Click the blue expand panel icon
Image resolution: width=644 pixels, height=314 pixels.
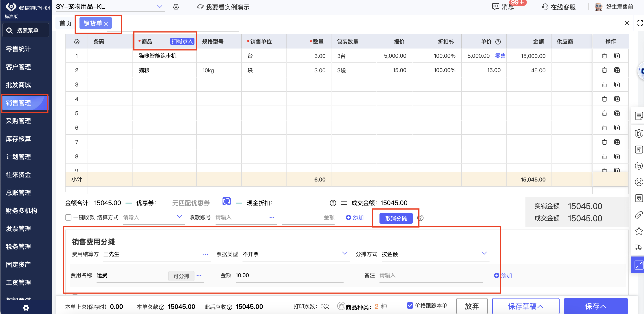[639, 265]
